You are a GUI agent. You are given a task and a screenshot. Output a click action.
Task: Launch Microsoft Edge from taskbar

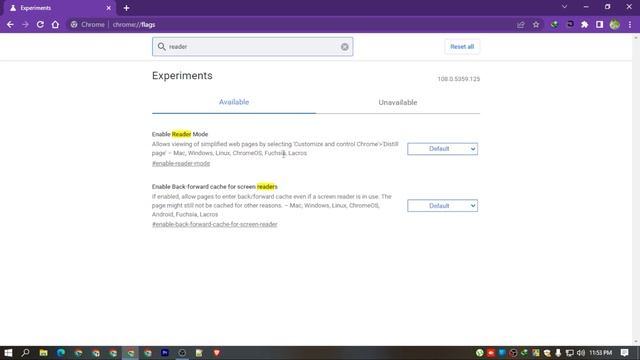pyautogui.click(x=61, y=353)
